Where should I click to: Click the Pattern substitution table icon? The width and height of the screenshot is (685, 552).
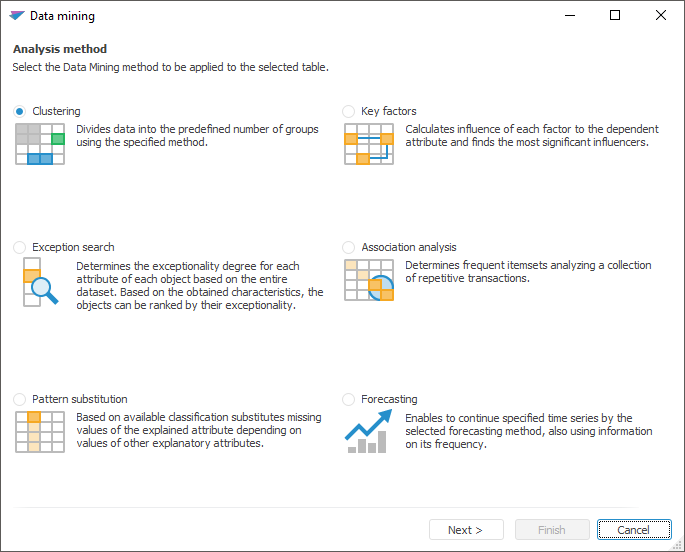point(40,432)
